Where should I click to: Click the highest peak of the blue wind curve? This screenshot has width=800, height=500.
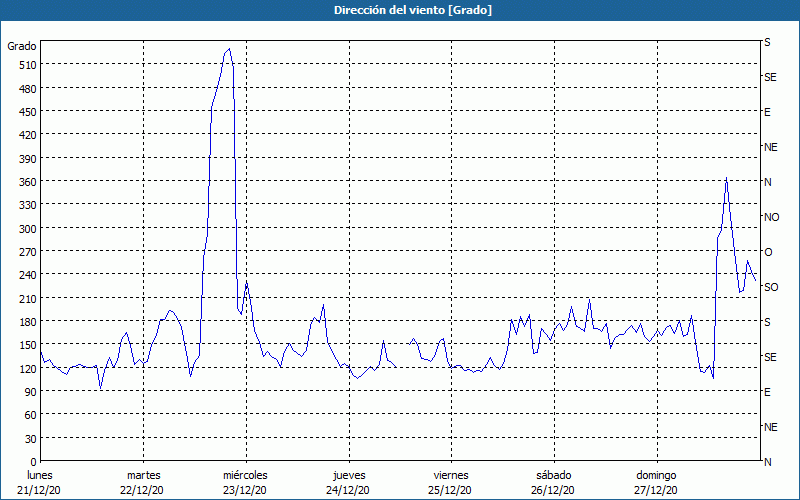click(x=229, y=49)
